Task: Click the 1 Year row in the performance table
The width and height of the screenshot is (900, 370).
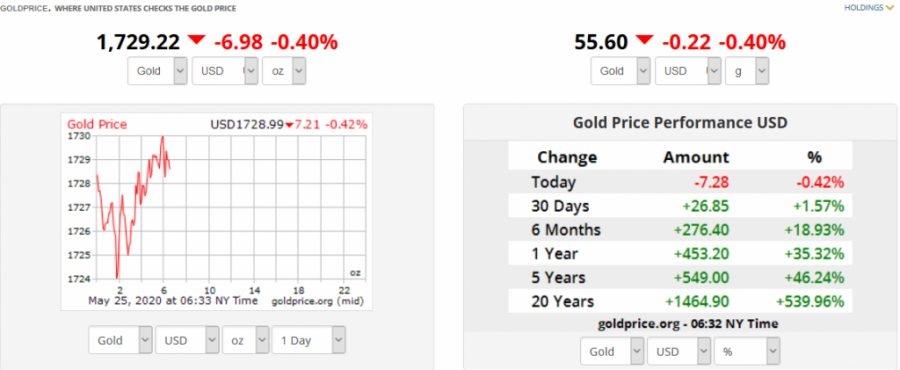Action: [680, 254]
